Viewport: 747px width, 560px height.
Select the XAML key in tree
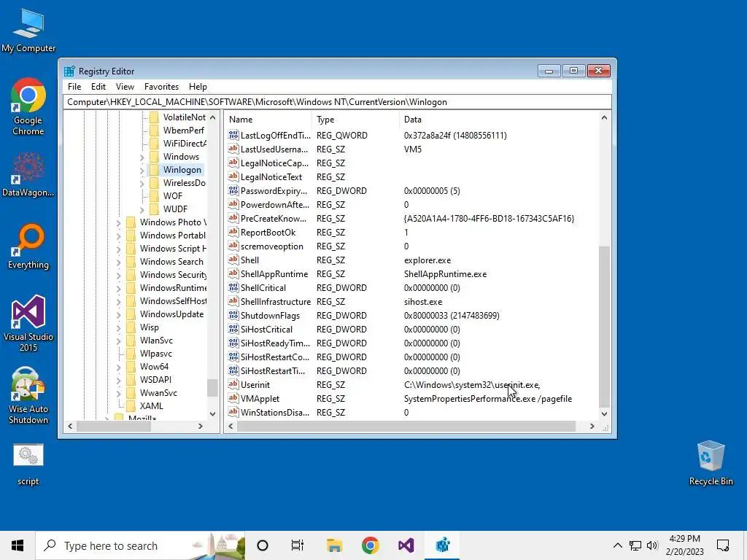pos(152,405)
